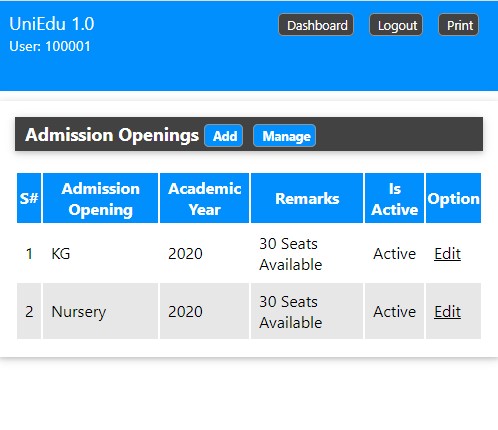498x430 pixels.
Task: Select the Remarks column header
Action: [x=307, y=198]
